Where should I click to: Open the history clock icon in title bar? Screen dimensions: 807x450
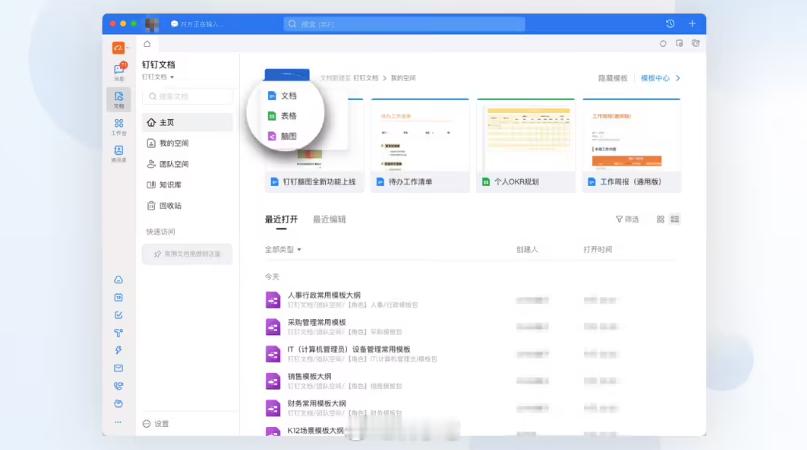[670, 24]
